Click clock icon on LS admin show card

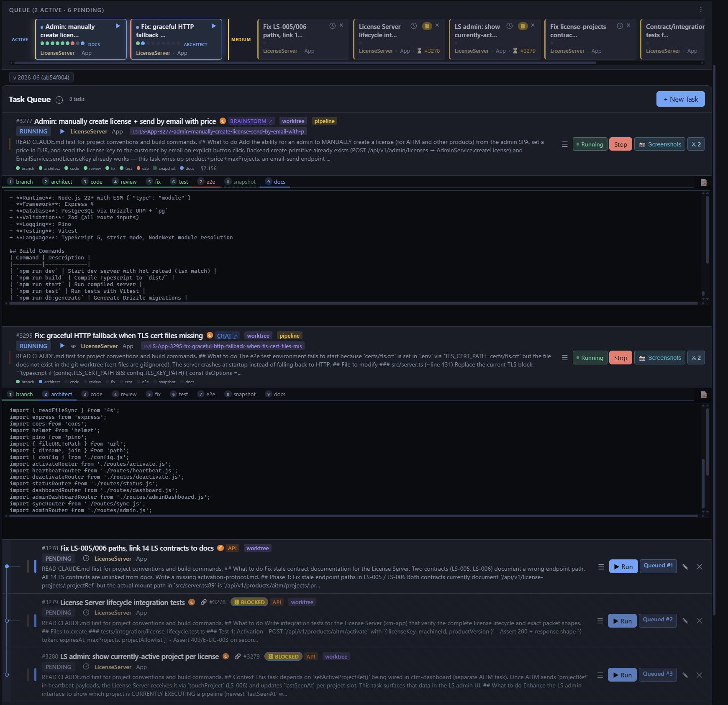pyautogui.click(x=509, y=26)
